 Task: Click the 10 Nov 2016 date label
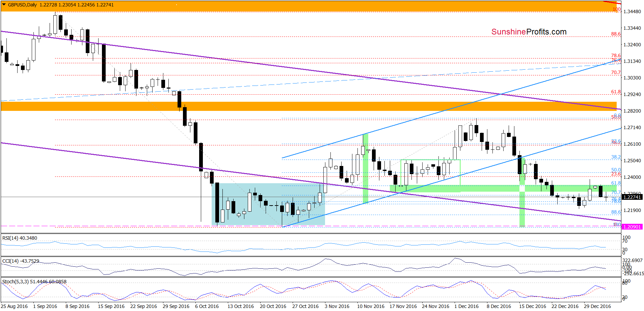[371, 306]
